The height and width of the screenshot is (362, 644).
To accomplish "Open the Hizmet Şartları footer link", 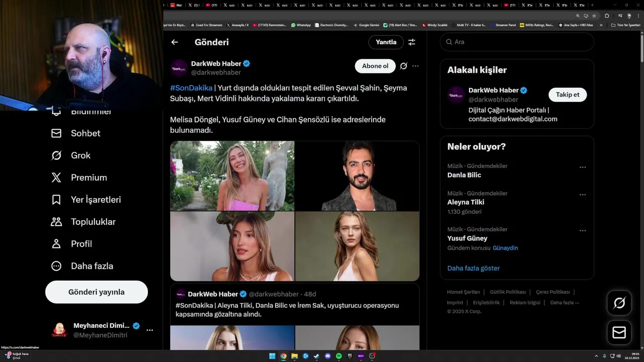I will click(463, 292).
